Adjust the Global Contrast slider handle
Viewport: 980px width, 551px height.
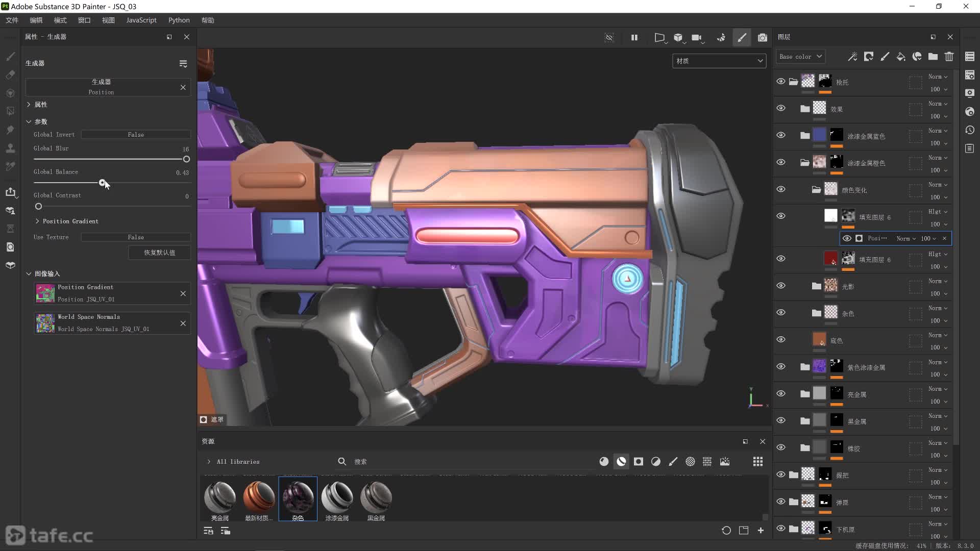point(38,206)
